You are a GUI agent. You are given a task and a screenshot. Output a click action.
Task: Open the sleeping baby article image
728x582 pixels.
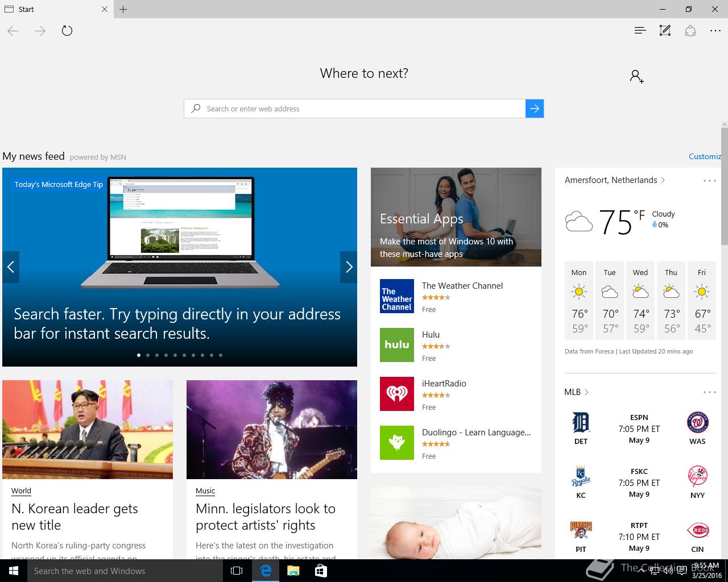[x=456, y=523]
